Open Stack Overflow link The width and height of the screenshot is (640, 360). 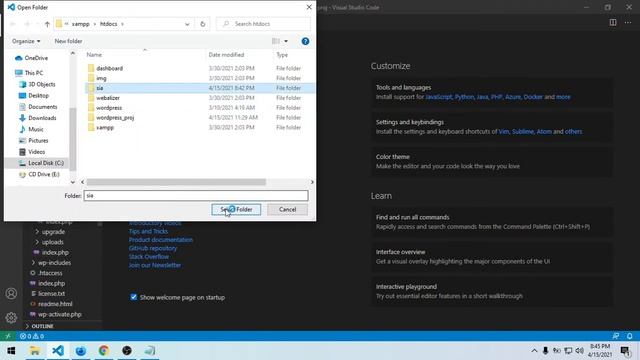coord(149,257)
